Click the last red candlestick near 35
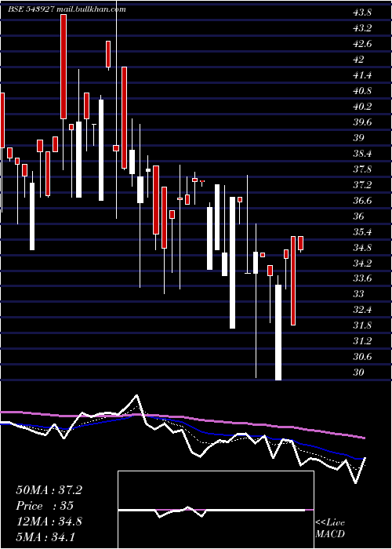392x549 pixels. pyautogui.click(x=300, y=243)
